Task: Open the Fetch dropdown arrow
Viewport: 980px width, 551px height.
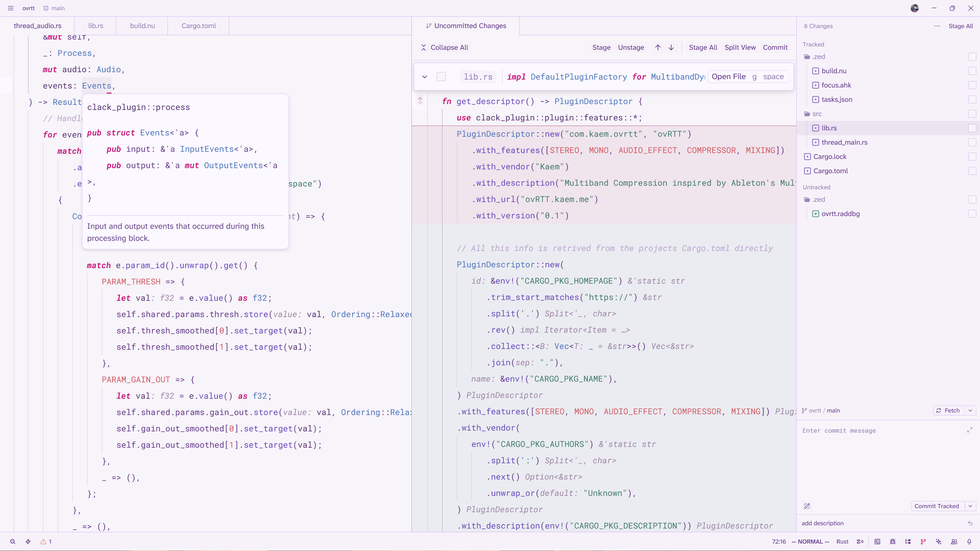Action: point(971,410)
